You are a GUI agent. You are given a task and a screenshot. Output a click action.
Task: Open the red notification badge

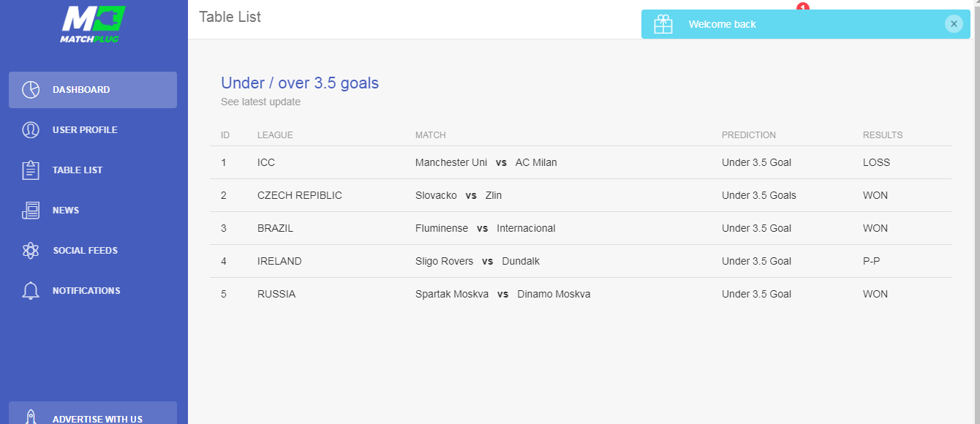[x=803, y=7]
